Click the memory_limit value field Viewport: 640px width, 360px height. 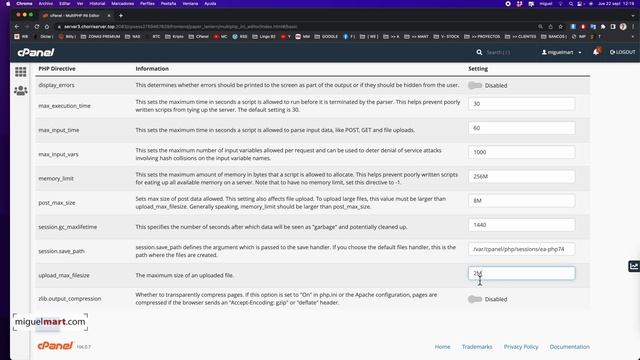tap(522, 176)
